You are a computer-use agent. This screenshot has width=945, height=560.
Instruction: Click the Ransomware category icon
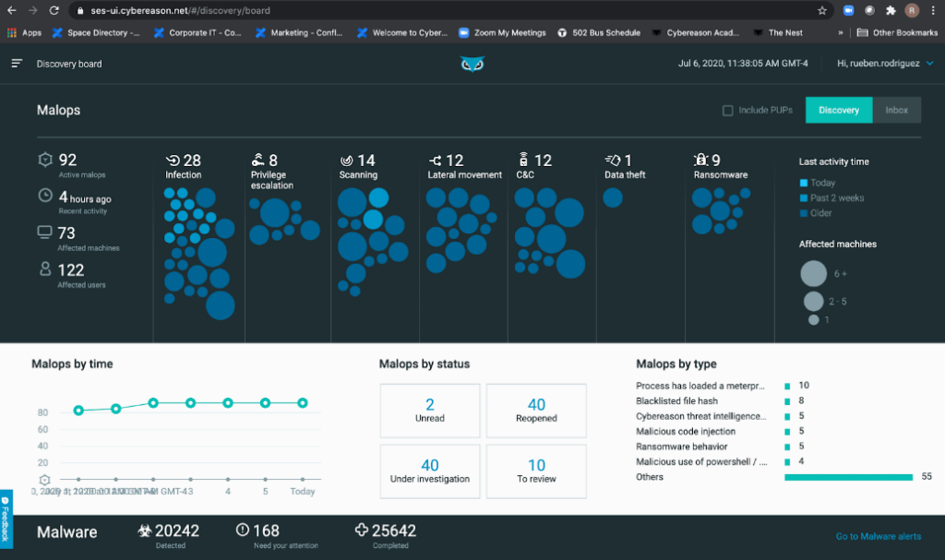pos(700,160)
